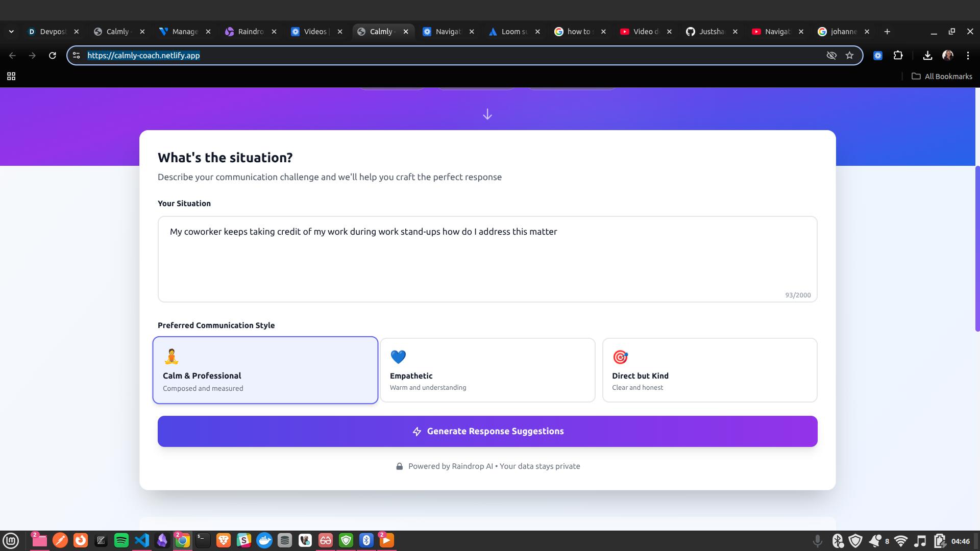The width and height of the screenshot is (980, 551).
Task: Open the Extensions puzzle icon
Action: click(x=898, y=56)
